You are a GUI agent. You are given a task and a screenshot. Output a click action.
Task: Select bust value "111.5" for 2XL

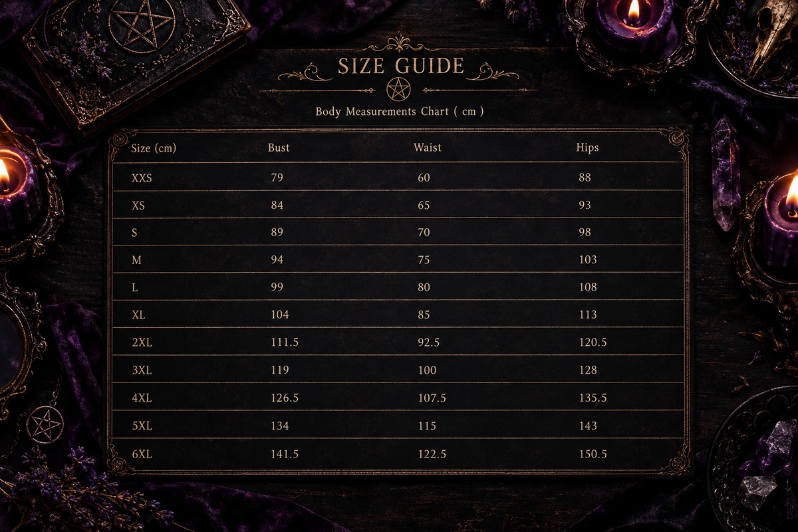(285, 342)
